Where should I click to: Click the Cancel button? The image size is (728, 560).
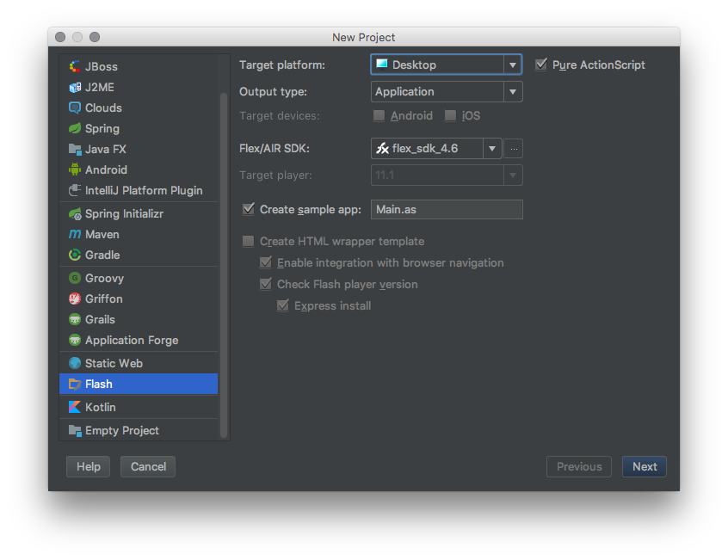point(148,466)
